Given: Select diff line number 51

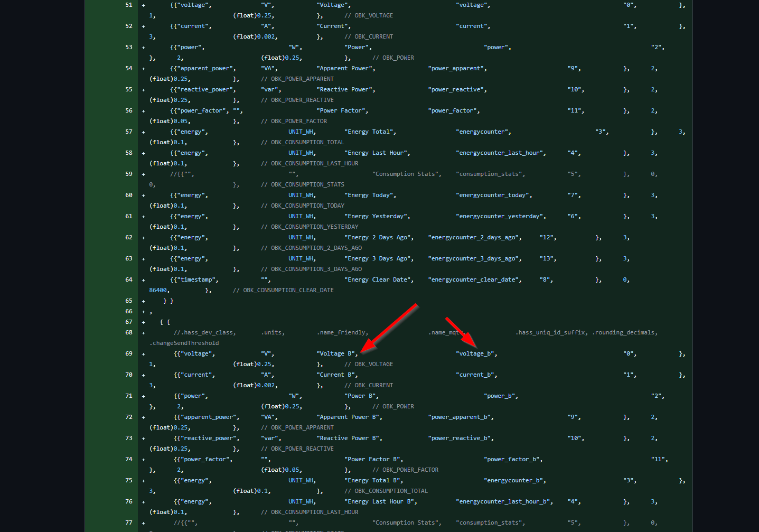Looking at the screenshot, I should 129,5.
